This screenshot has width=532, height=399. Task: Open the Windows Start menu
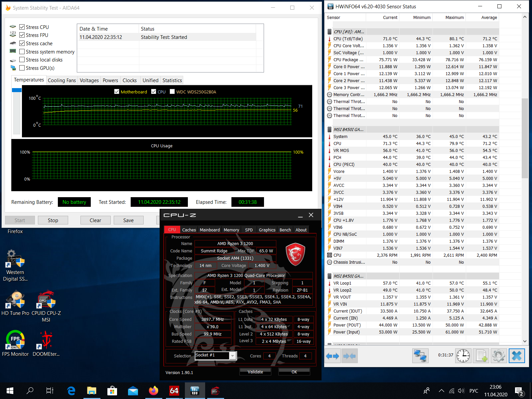(10, 391)
